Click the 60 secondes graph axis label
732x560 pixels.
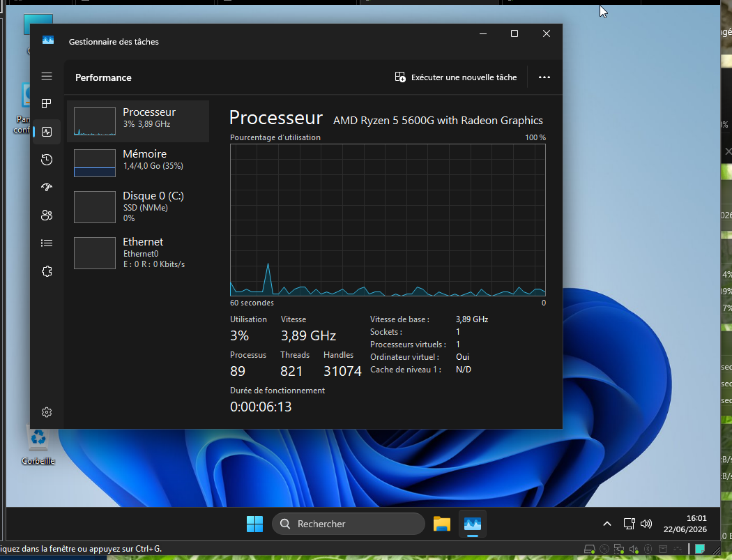pyautogui.click(x=252, y=303)
